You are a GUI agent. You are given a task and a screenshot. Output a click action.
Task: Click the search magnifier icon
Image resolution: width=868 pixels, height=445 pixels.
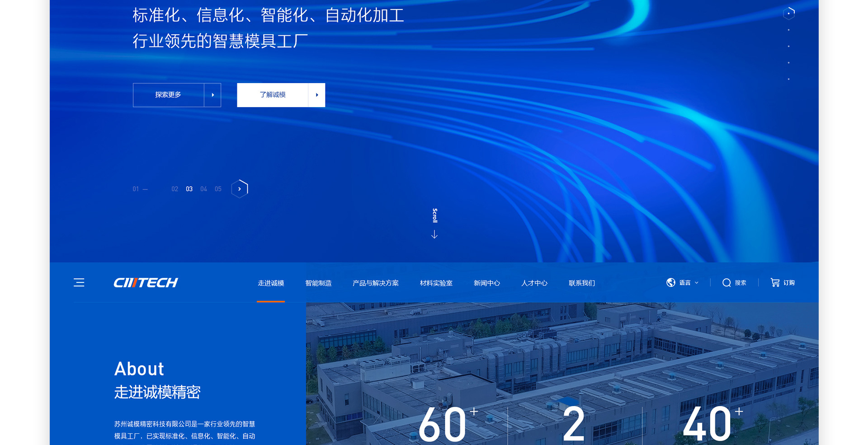726,283
